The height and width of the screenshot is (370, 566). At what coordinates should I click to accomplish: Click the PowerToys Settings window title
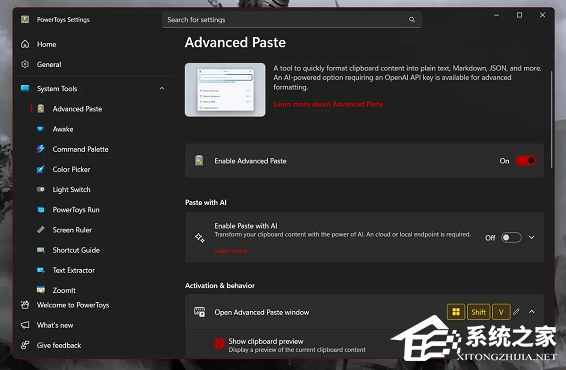pyautogui.click(x=63, y=19)
